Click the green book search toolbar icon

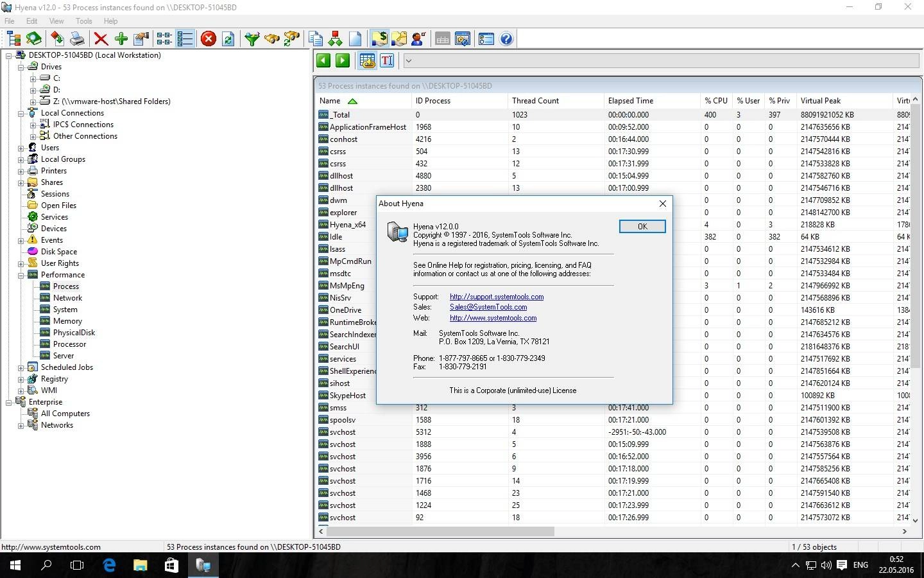(33, 39)
